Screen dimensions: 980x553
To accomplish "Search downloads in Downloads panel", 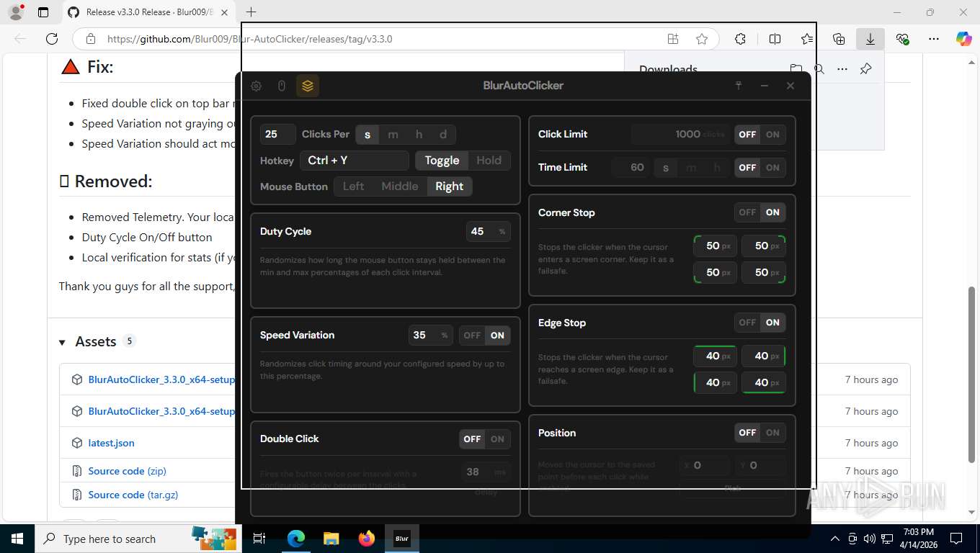I will [819, 69].
